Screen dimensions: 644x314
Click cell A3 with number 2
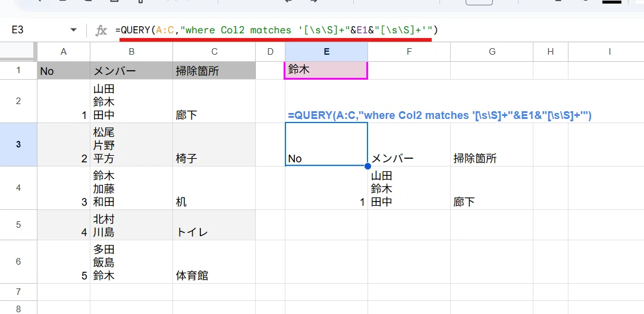(64, 145)
